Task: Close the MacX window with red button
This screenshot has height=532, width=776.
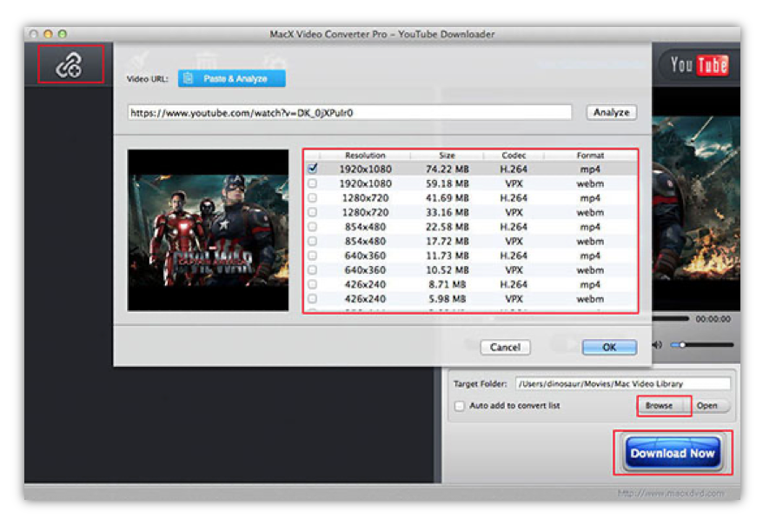Action: [34, 34]
